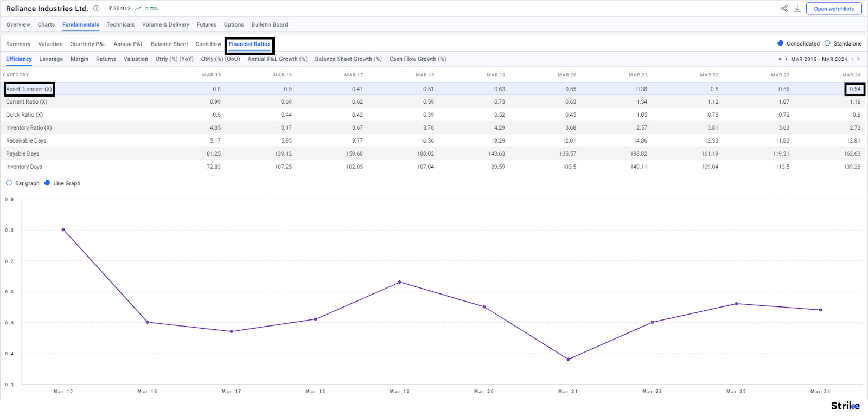The image size is (868, 416).
Task: Click the Mar 24 data point on chart
Action: [821, 310]
